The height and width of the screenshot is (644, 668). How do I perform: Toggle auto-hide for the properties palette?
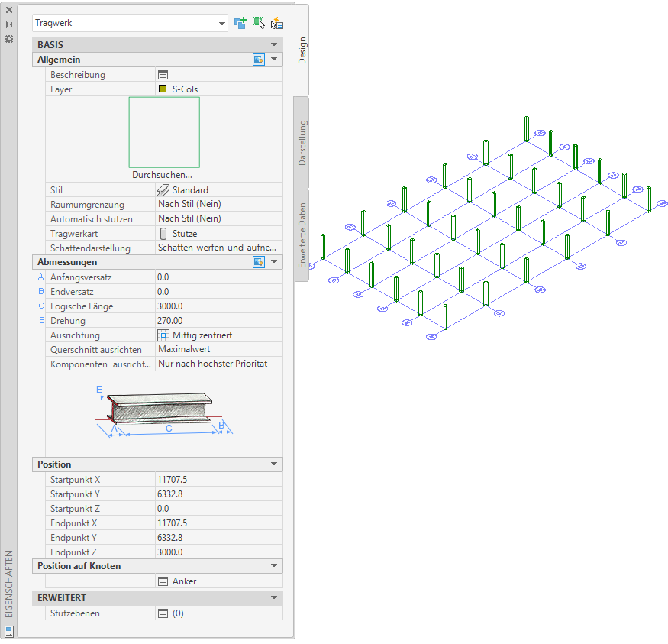pyautogui.click(x=9, y=24)
